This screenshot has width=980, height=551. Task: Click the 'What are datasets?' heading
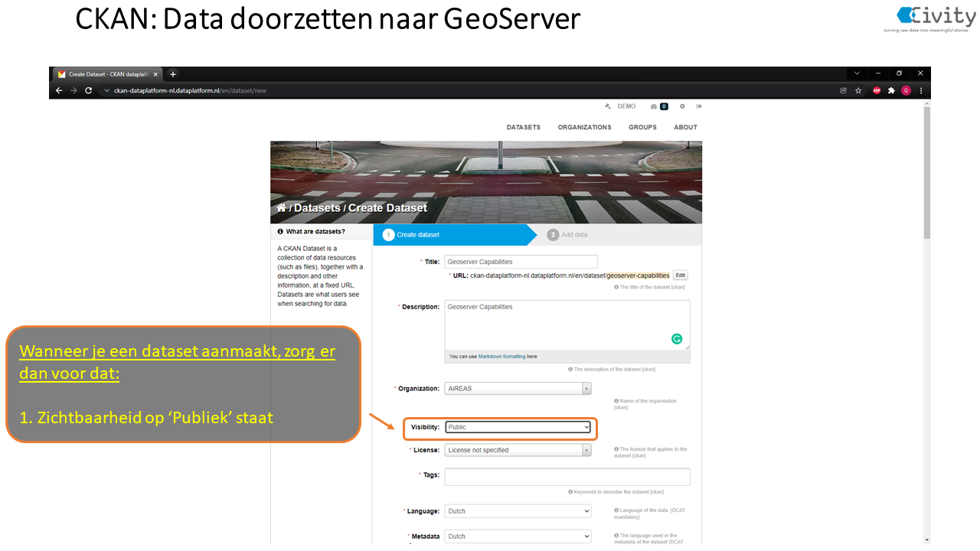tap(315, 231)
